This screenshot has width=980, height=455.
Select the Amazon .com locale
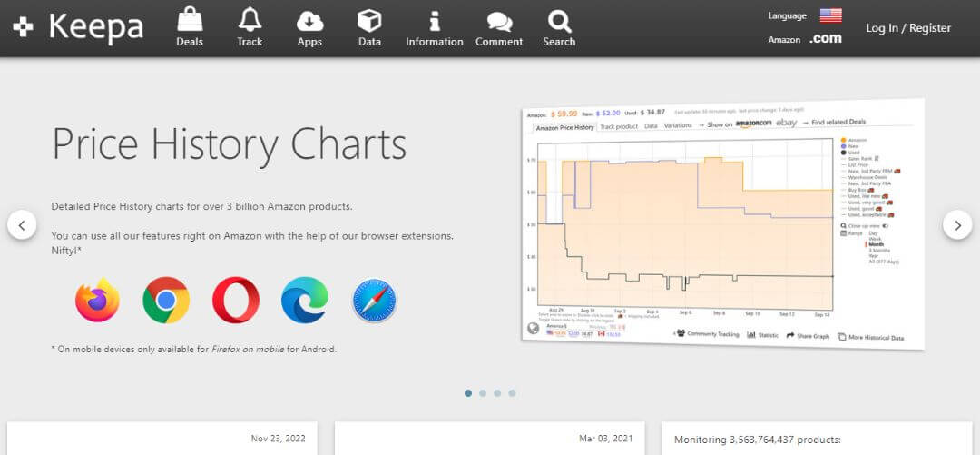pos(825,39)
